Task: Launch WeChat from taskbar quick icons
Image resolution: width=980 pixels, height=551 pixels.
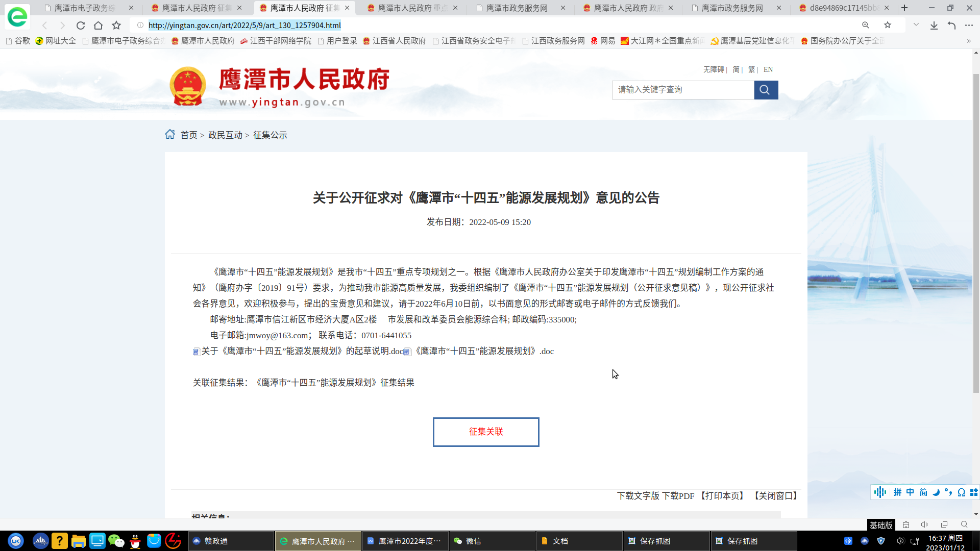Action: point(116,541)
